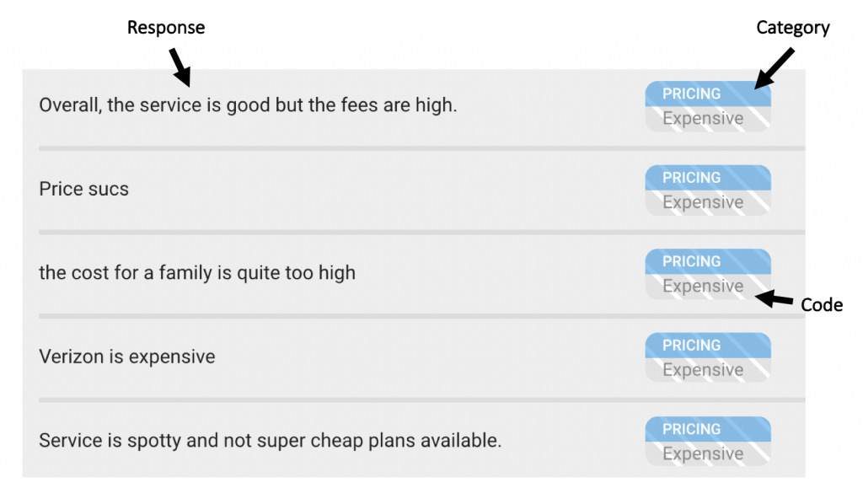Click the 'Verizon is expensive' response
Screen dimensions: 863x504
click(x=127, y=357)
